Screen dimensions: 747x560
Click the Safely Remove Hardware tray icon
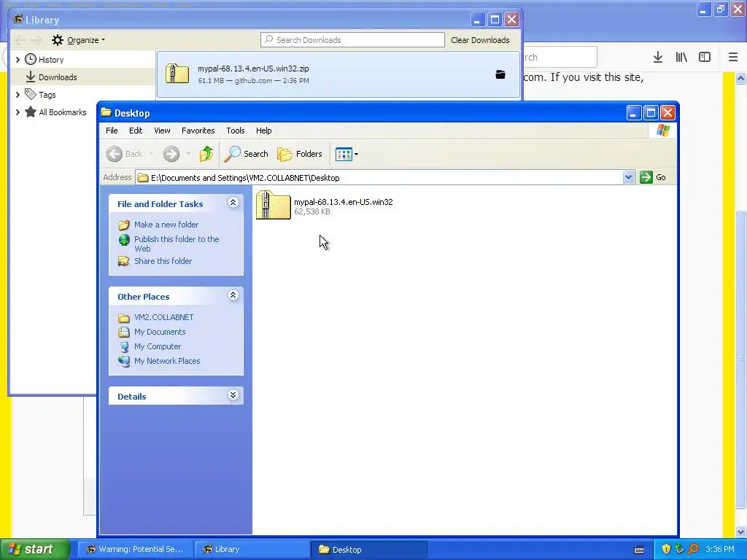tap(679, 549)
